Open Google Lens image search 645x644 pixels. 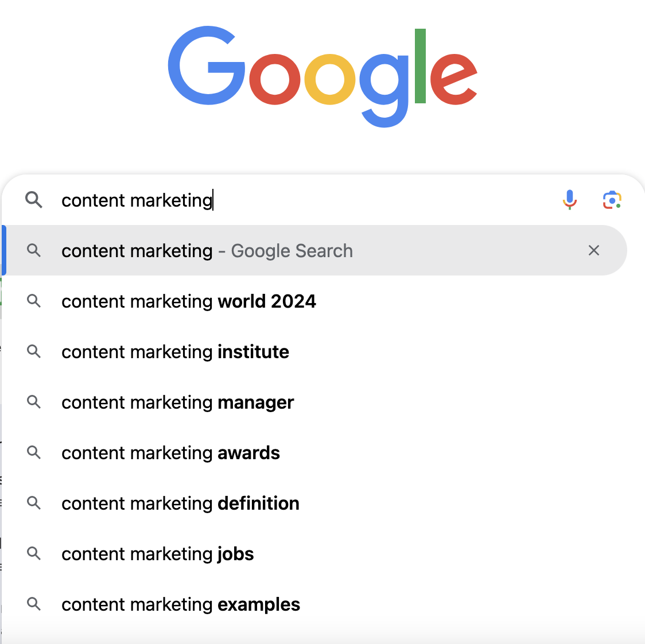(x=612, y=200)
